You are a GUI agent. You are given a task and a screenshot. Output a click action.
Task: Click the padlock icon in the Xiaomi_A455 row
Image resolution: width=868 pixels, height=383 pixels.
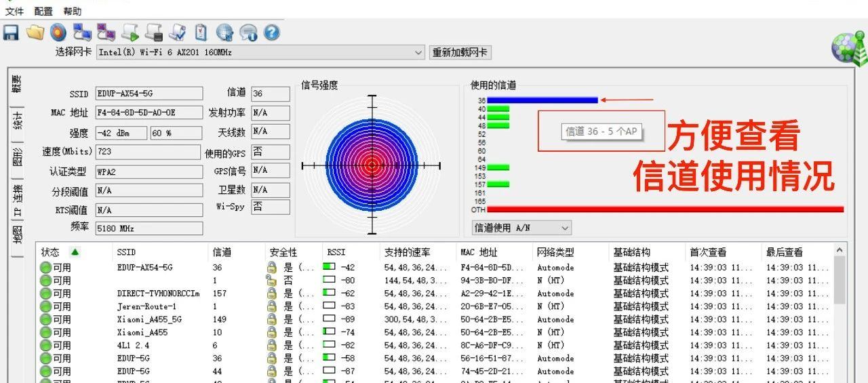272,333
